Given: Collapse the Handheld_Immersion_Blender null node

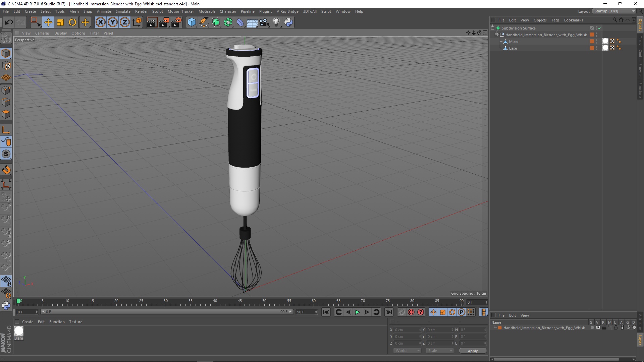Looking at the screenshot, I should (x=496, y=35).
